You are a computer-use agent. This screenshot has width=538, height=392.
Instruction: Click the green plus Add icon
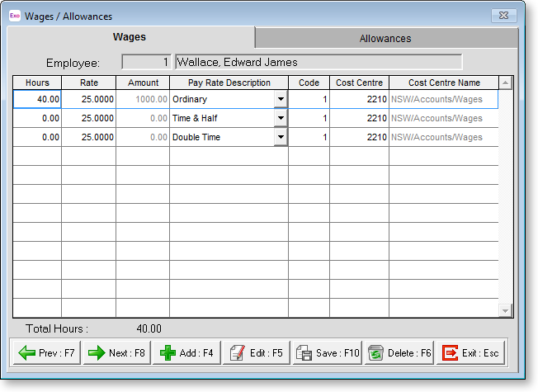coord(167,352)
